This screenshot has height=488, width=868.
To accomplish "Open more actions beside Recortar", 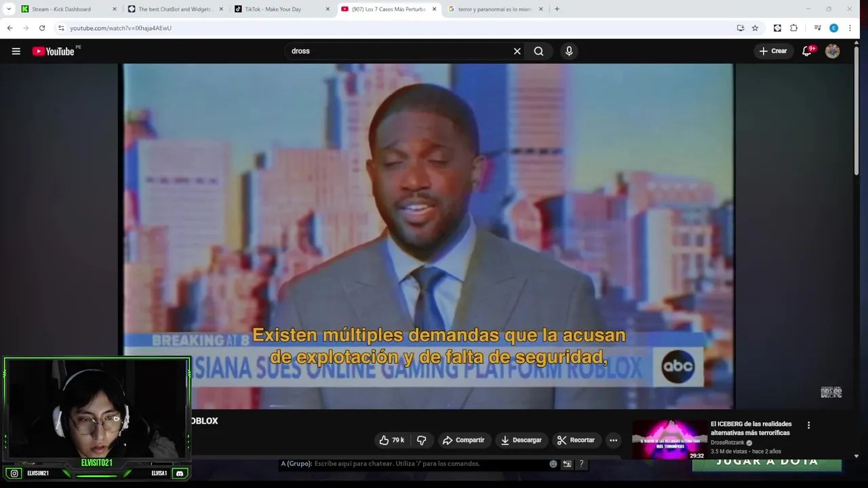I will pos(613,440).
